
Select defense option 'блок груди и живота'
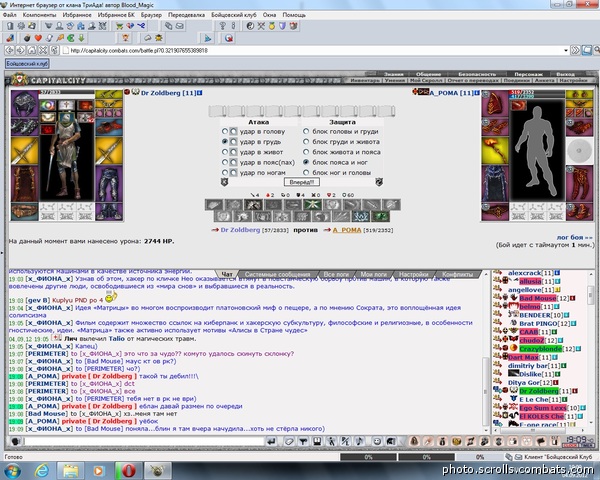(x=306, y=142)
